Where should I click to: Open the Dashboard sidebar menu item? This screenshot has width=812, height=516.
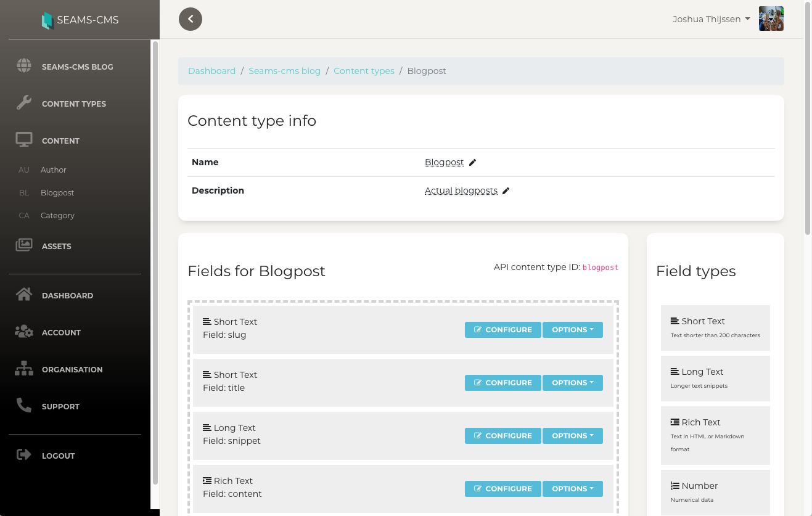coord(67,295)
